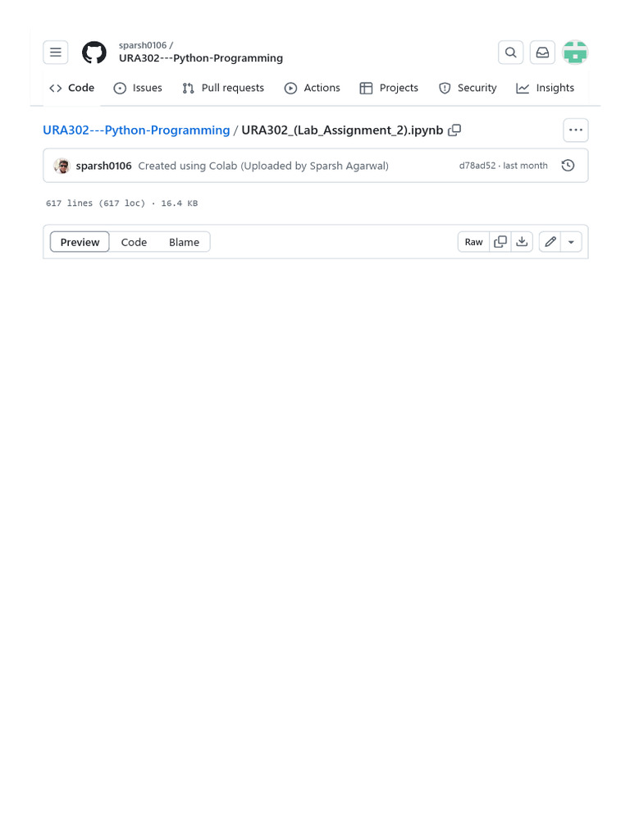This screenshot has width=630, height=840.
Task: Edit this file with pencil icon
Action: tap(550, 242)
